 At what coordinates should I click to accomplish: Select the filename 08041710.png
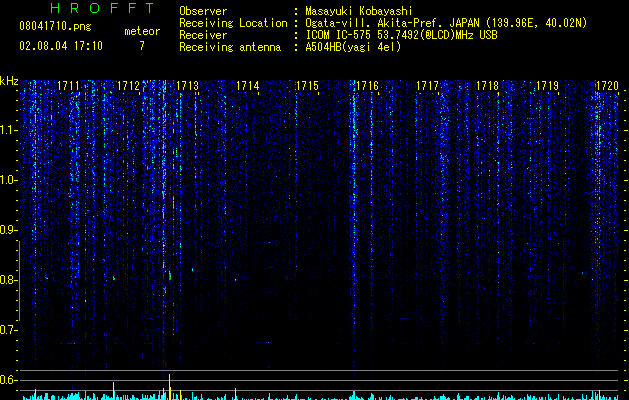coord(55,26)
